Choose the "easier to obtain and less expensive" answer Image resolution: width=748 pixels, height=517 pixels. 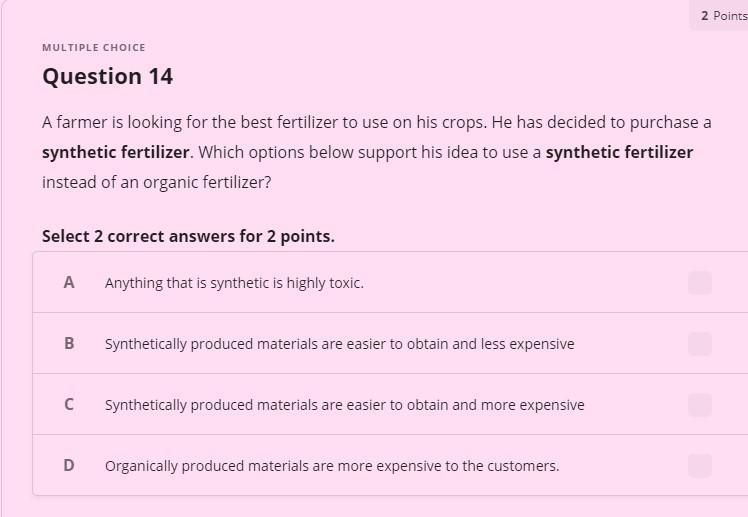pyautogui.click(x=339, y=344)
